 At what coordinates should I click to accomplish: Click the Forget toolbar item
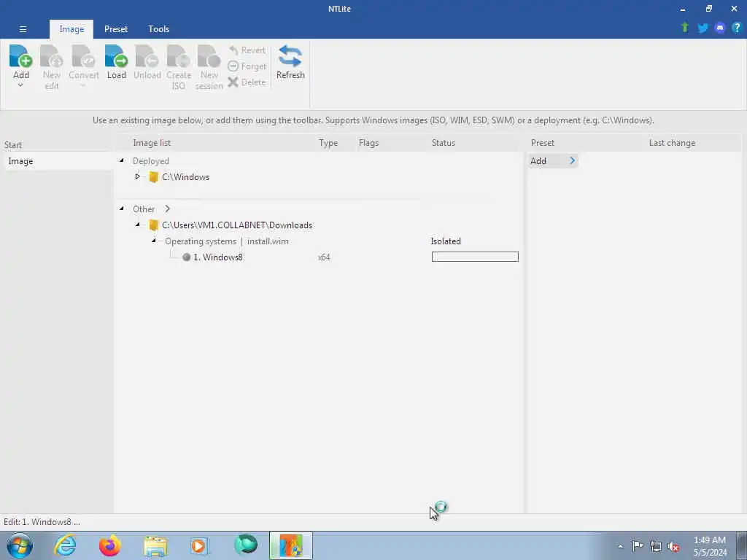pos(247,66)
